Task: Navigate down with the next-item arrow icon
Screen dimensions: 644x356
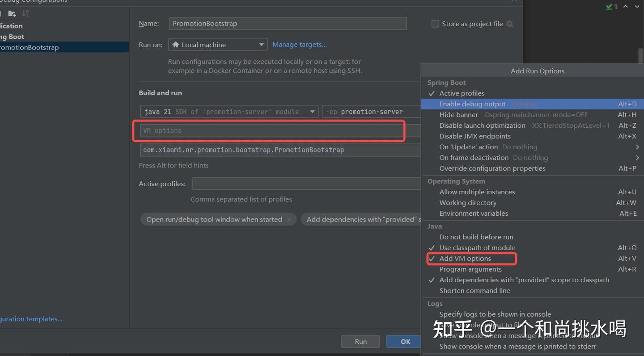Action: (637, 7)
